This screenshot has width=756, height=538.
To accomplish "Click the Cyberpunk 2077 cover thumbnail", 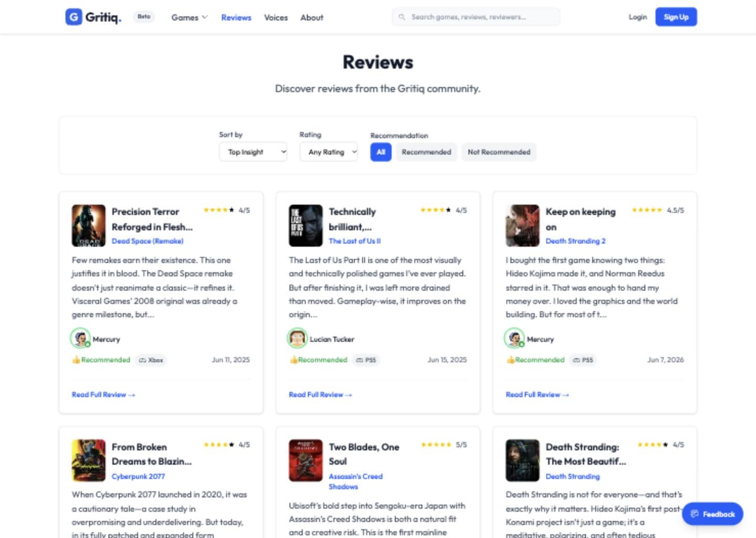I will pos(89,460).
